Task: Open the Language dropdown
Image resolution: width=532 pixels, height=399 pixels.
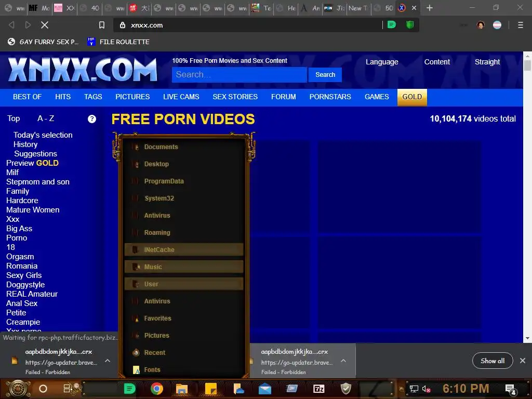Action: tap(382, 62)
